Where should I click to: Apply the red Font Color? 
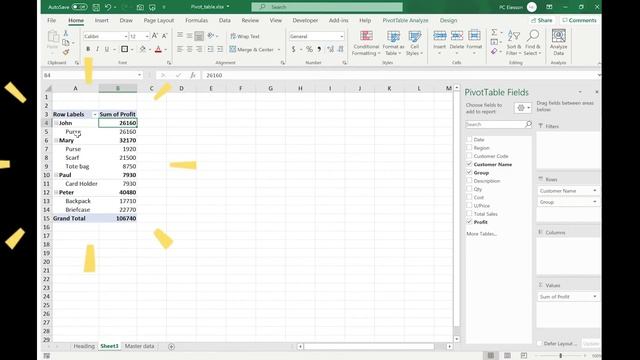(x=158, y=49)
